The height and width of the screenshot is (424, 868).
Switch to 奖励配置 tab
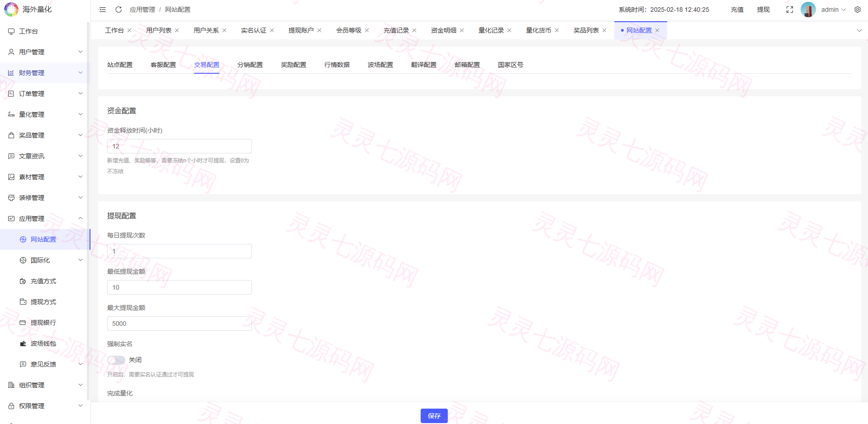click(294, 65)
